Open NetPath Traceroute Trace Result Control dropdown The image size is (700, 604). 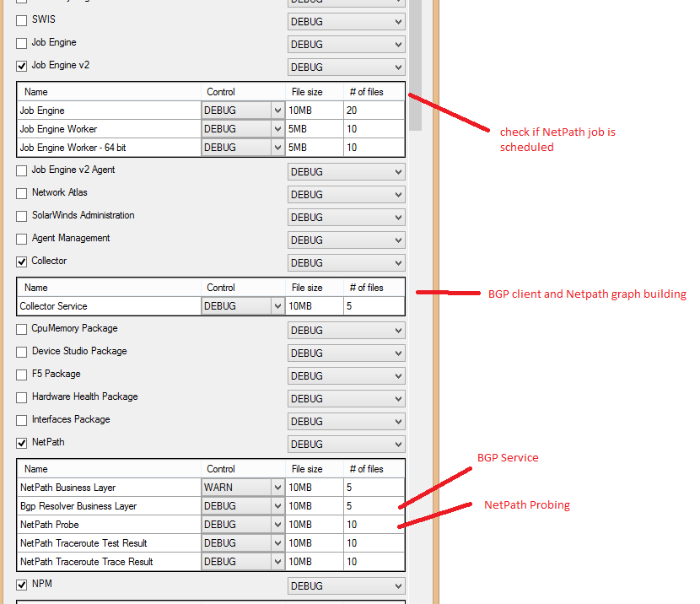click(x=243, y=562)
